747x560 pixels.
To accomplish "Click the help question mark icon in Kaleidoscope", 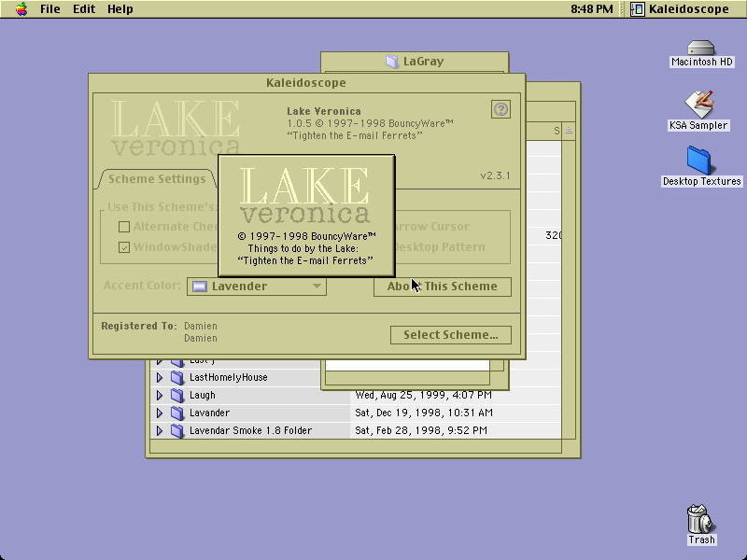I will click(x=500, y=109).
